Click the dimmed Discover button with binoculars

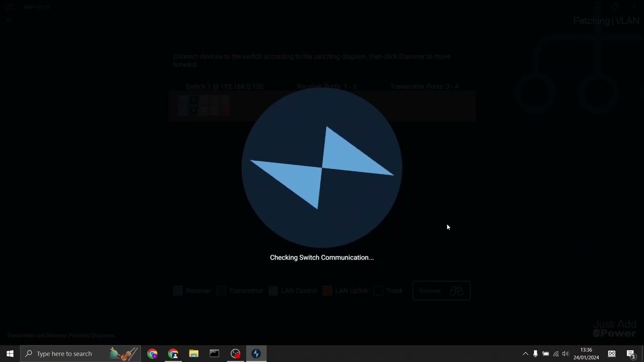coord(441,291)
